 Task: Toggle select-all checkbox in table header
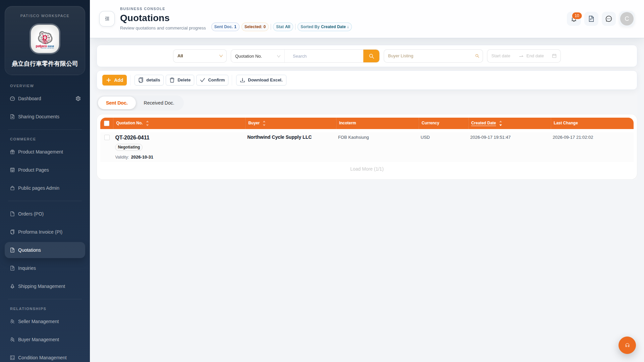click(x=107, y=123)
